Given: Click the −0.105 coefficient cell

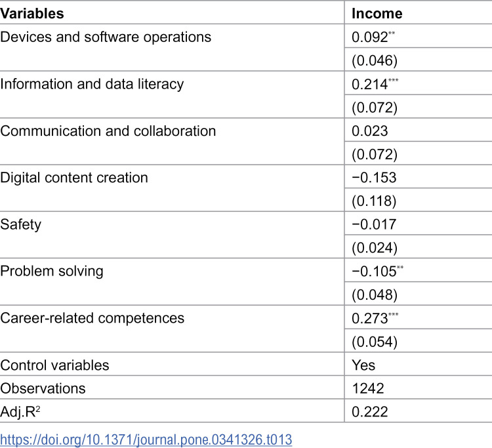Looking at the screenshot, I should click(x=377, y=272).
